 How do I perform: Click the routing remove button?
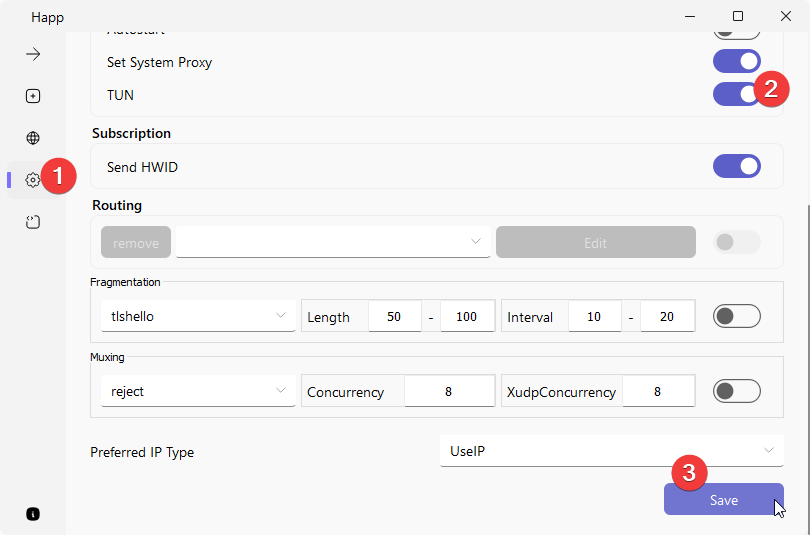click(136, 242)
